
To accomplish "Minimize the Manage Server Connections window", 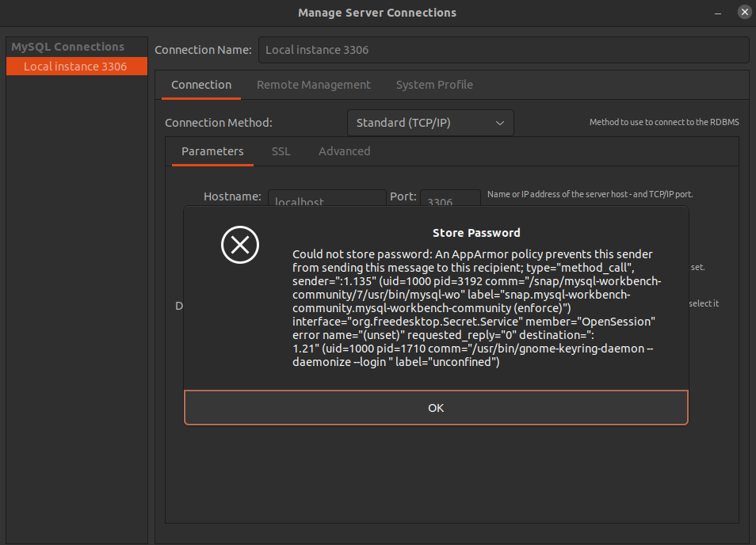I will (x=717, y=13).
